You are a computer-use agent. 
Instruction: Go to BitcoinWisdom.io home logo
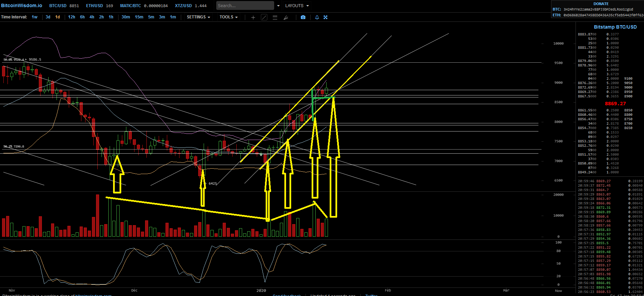(x=22, y=5)
